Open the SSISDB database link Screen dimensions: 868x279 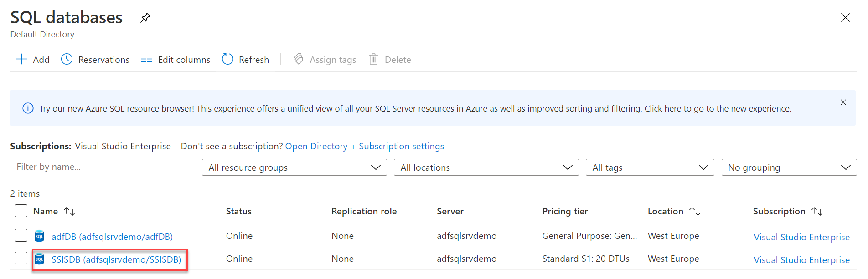pos(116,259)
